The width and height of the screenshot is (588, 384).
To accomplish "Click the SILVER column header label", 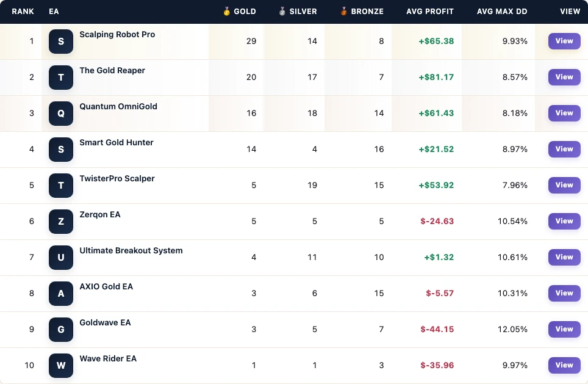I will point(303,11).
